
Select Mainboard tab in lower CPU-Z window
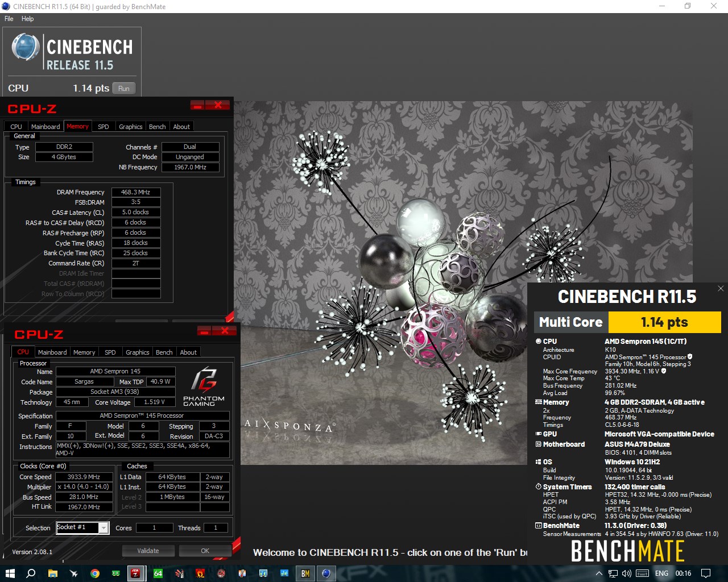point(52,352)
